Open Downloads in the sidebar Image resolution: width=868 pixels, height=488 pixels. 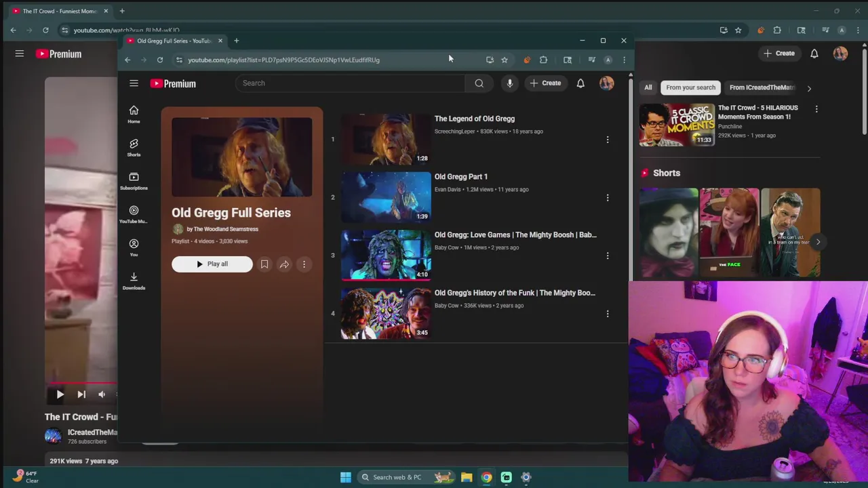[x=134, y=280]
